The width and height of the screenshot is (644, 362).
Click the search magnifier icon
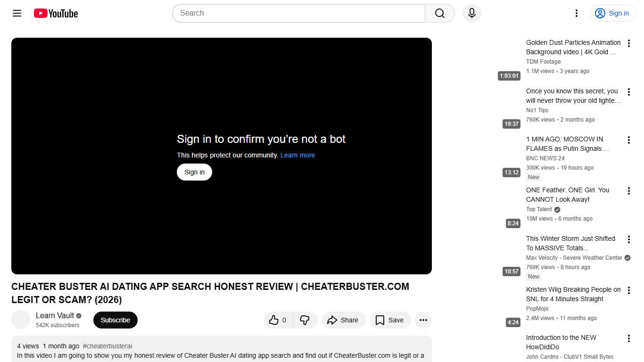(439, 13)
